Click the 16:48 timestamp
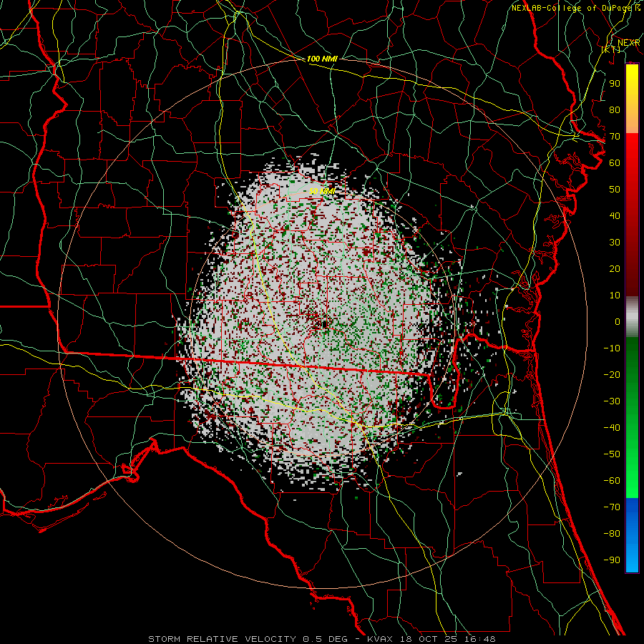 [x=479, y=639]
